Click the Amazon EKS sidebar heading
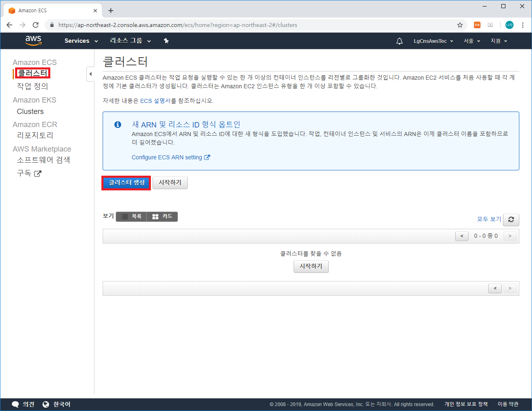The height and width of the screenshot is (411, 532). tap(34, 100)
